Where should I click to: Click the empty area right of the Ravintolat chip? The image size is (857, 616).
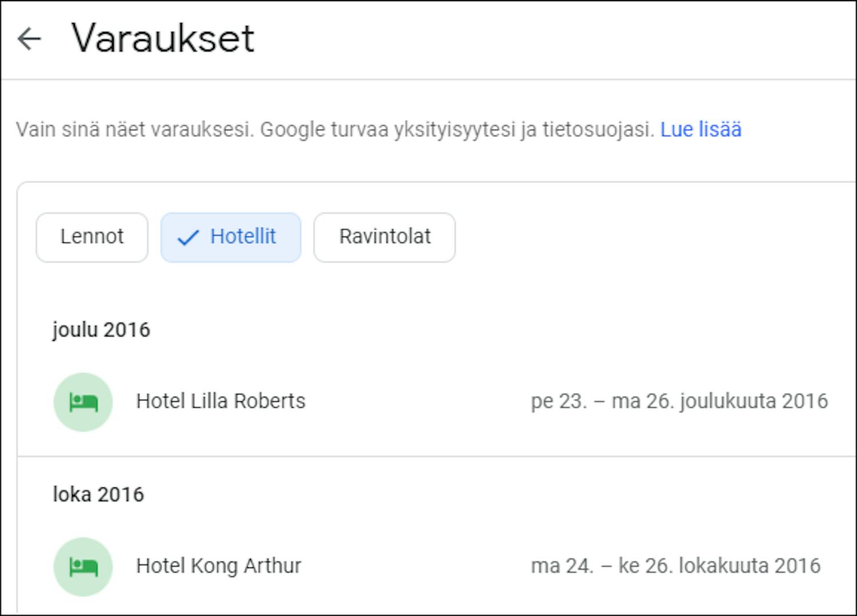[628, 237]
